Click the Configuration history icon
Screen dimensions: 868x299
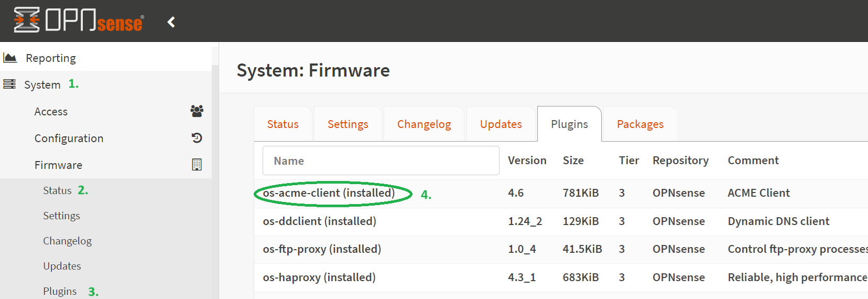click(197, 138)
